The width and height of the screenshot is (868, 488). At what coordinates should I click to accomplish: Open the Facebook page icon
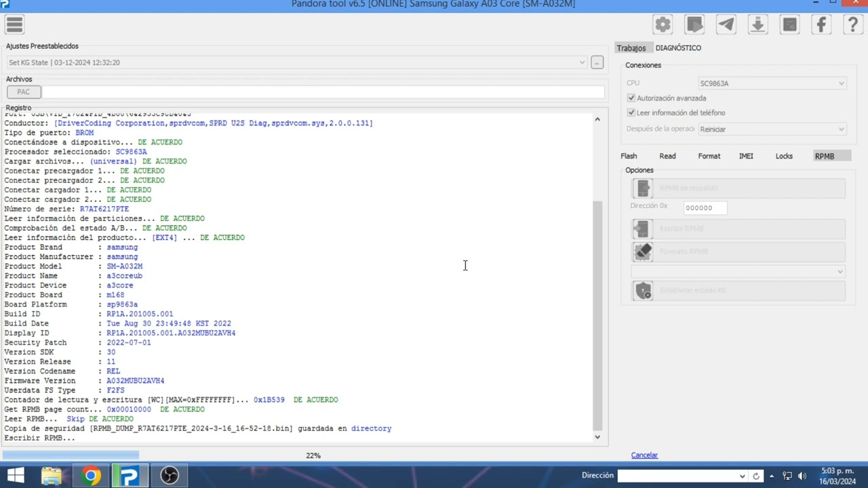821,25
